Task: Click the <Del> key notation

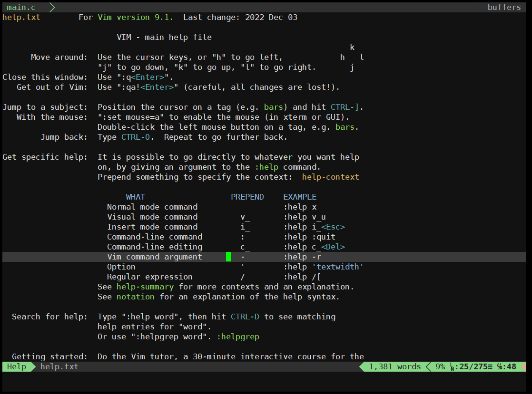Action: coord(333,247)
